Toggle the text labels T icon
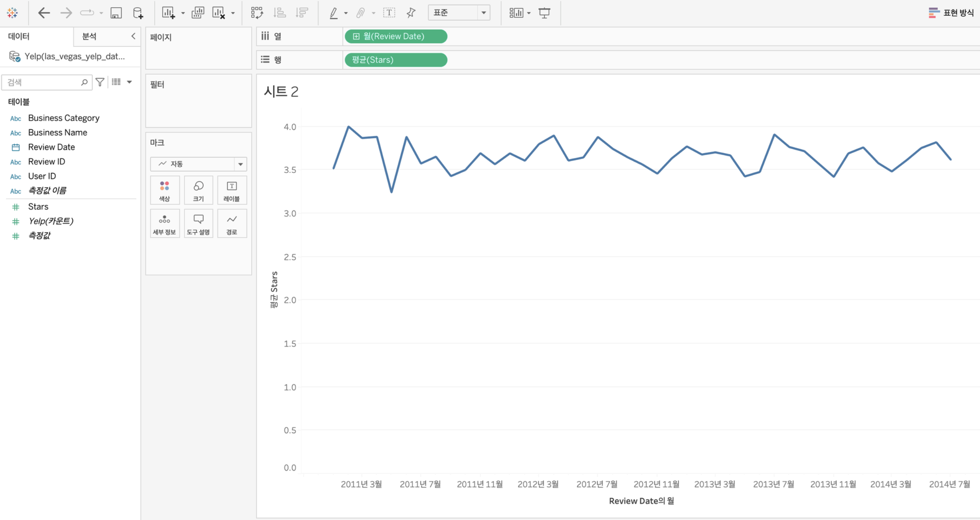 (389, 13)
